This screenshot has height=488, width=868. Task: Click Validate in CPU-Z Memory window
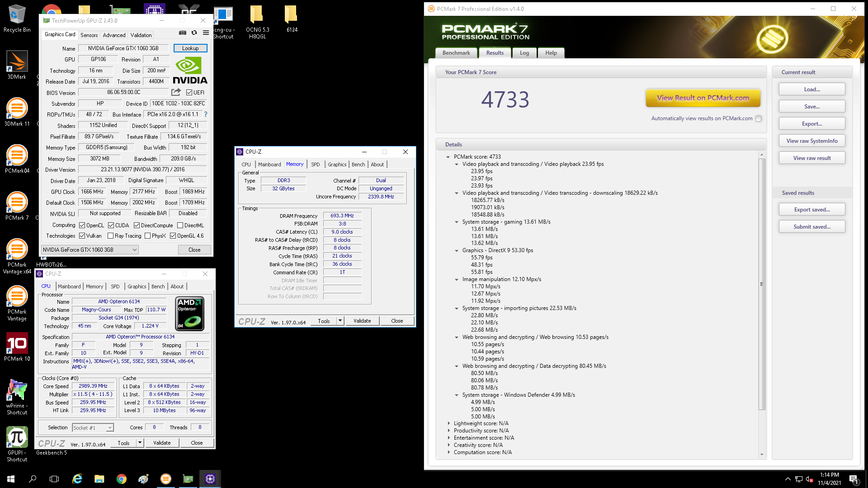362,321
